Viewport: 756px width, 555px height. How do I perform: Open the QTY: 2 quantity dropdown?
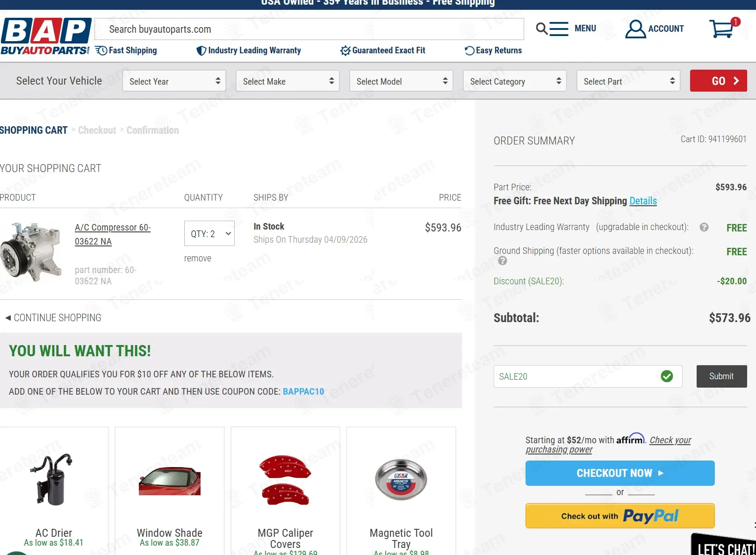(209, 234)
